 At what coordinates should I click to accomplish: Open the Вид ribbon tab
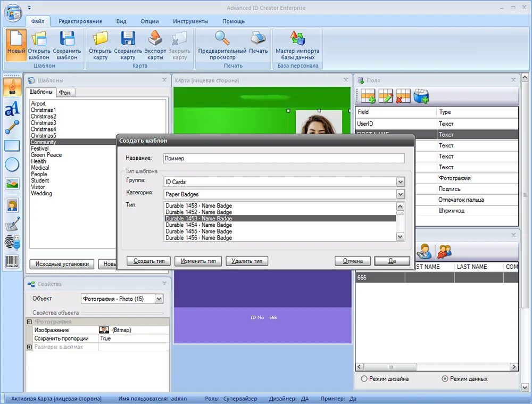(121, 21)
